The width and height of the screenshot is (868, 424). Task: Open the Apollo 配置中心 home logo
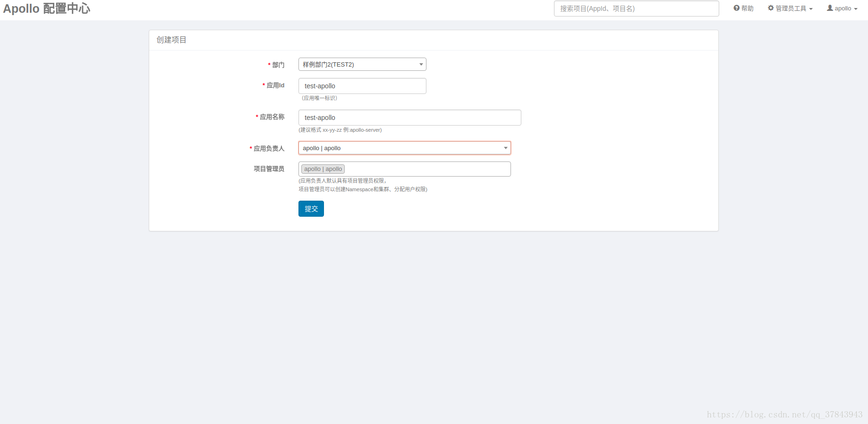[46, 8]
